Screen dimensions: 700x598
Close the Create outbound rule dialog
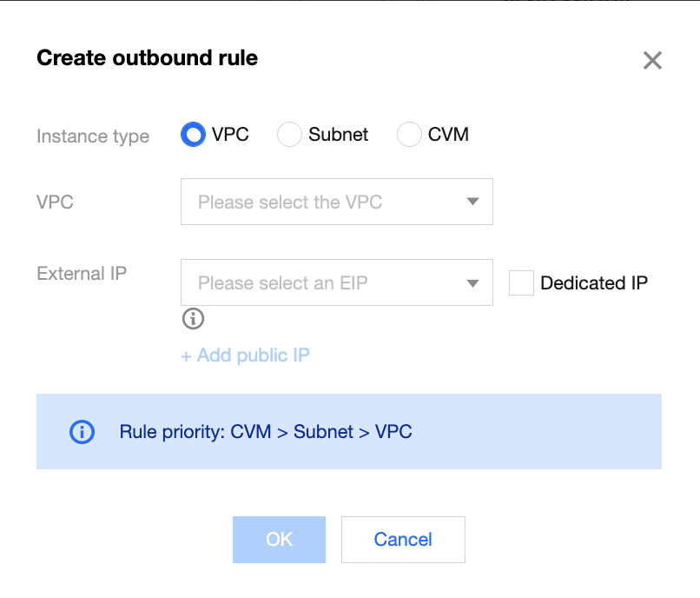[652, 60]
